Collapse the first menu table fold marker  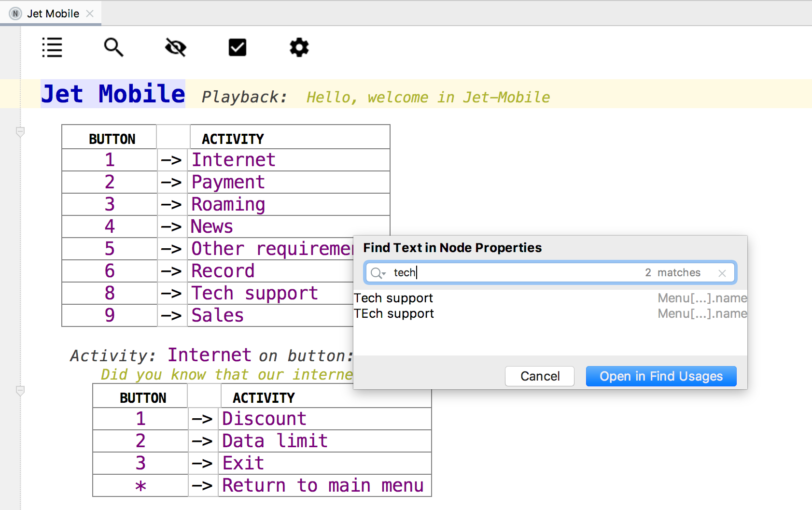[20, 132]
